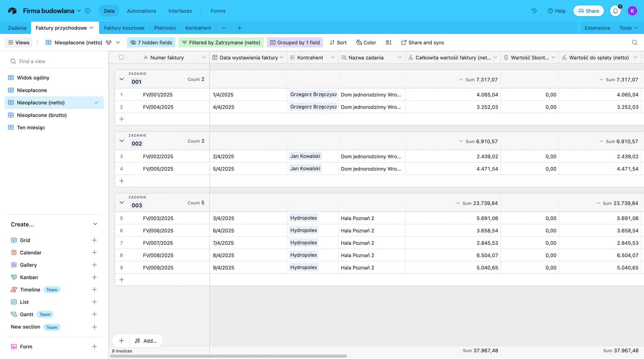
Task: Open the row height icon
Action: pyautogui.click(x=388, y=43)
